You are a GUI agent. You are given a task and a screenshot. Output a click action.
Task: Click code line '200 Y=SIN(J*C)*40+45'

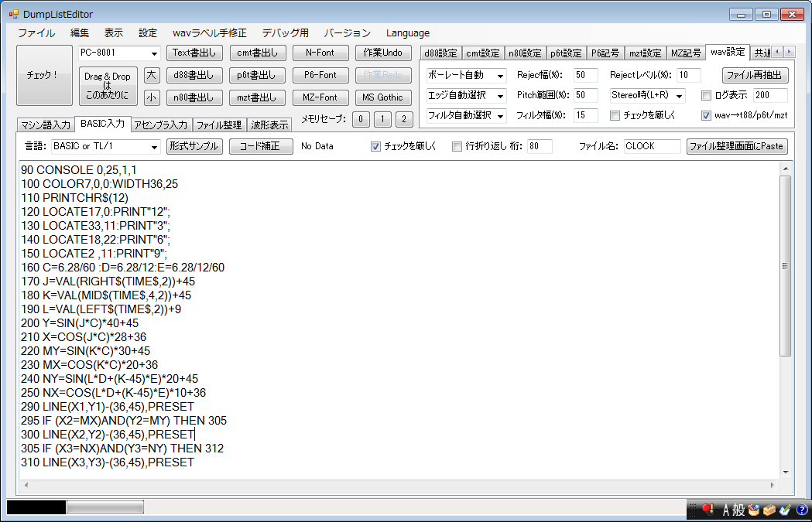(x=80, y=323)
